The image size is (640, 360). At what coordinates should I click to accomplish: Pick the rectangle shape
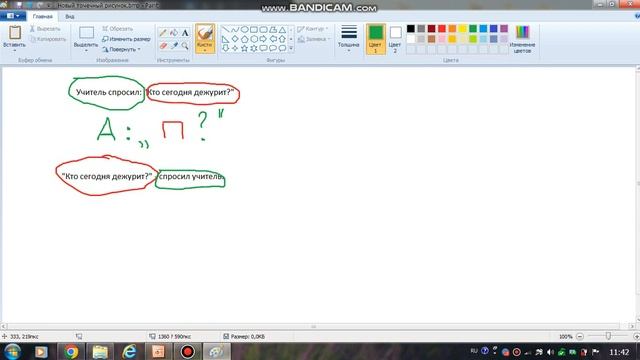253,30
